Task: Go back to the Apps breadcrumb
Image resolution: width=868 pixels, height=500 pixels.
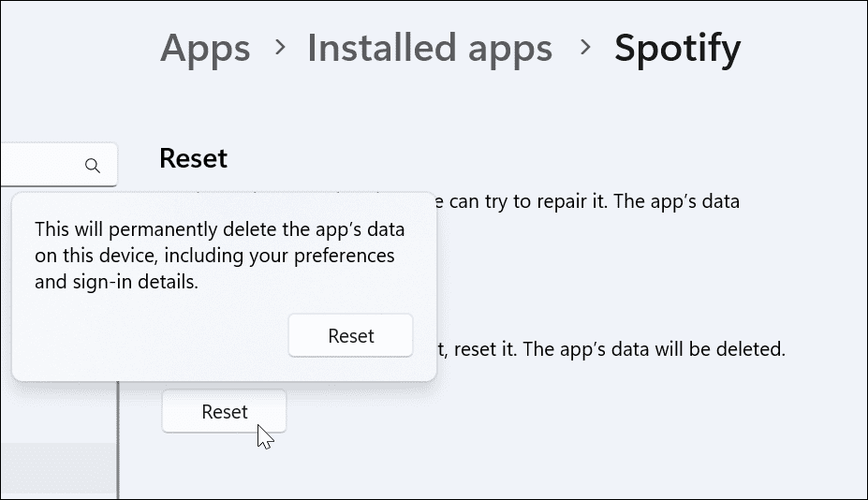Action: coord(205,48)
